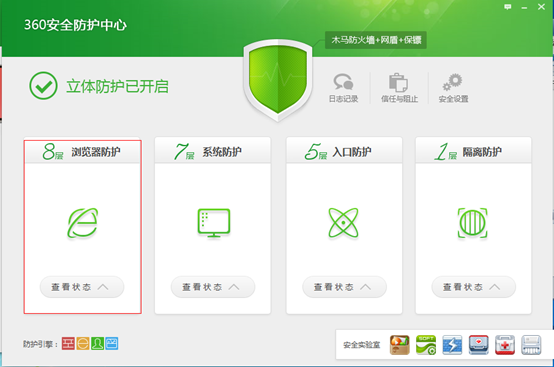The height and width of the screenshot is (367, 554).
Task: Expand 查看状态 under 入口防护
Action: [344, 287]
